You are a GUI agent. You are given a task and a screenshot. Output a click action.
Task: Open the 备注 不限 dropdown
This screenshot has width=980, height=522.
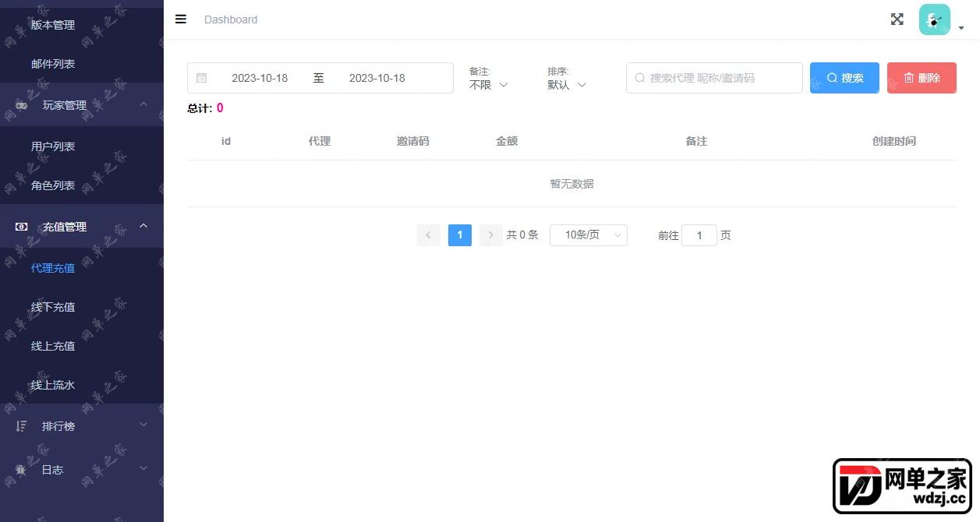pyautogui.click(x=489, y=85)
